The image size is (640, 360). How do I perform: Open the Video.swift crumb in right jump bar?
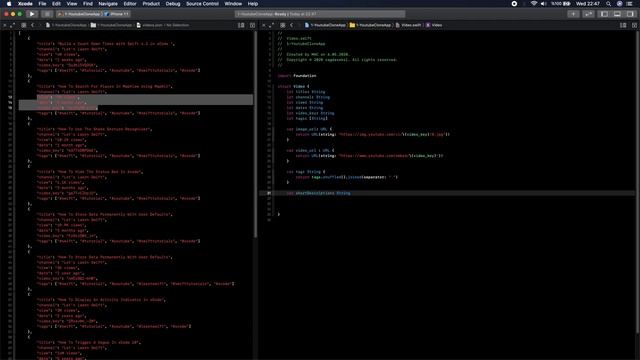[408, 25]
